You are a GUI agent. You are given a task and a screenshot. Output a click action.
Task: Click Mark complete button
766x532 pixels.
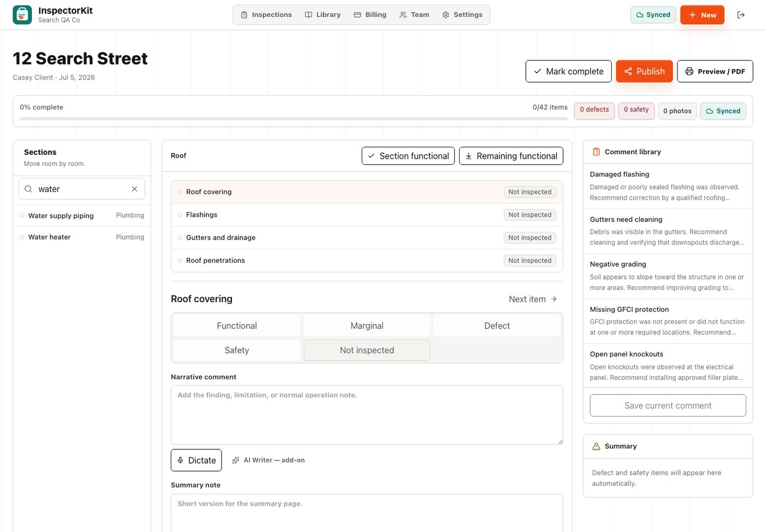coord(568,71)
